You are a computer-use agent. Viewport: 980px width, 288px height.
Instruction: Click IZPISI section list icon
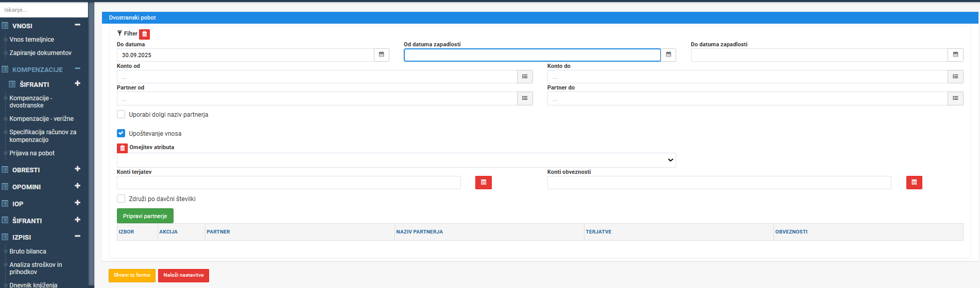coord(5,237)
